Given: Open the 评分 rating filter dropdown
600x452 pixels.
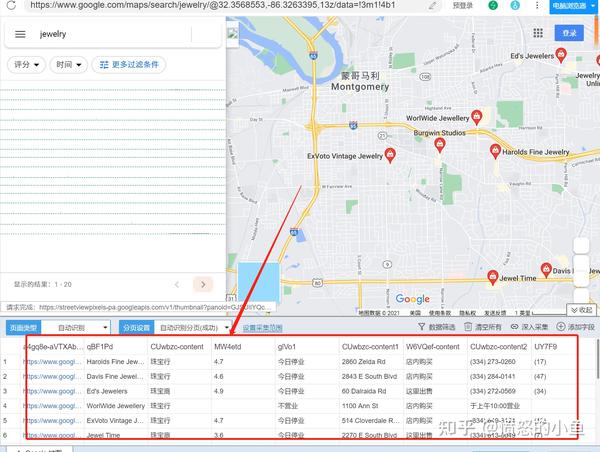Looking at the screenshot, I should 26,64.
